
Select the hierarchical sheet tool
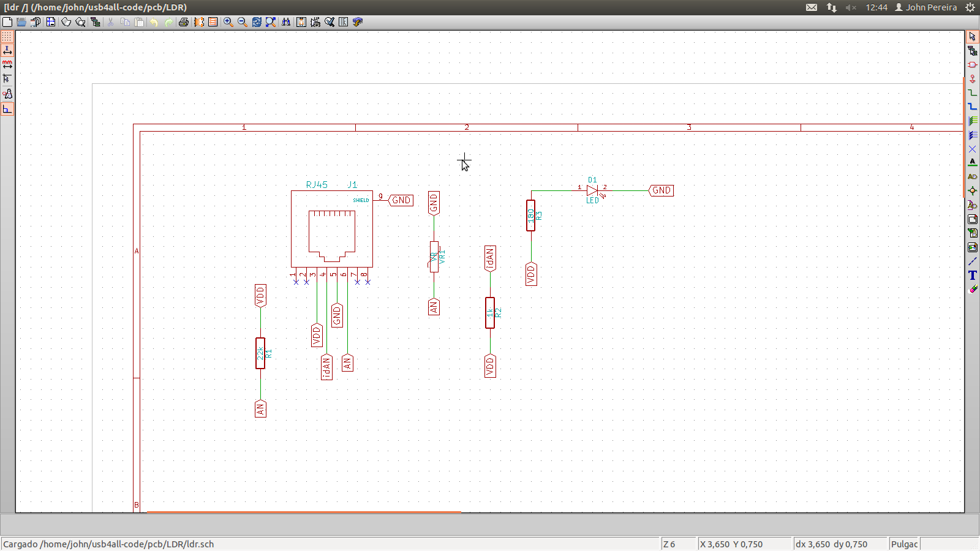coord(973,219)
